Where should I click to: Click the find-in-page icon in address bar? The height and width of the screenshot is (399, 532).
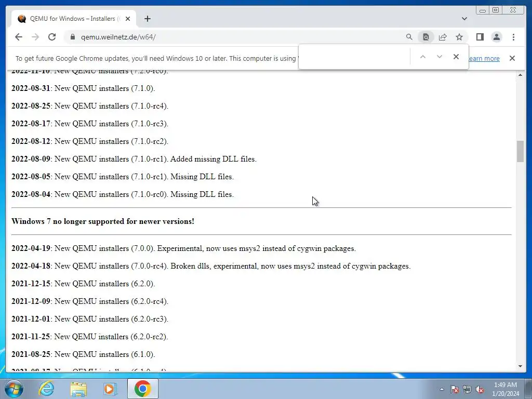[x=426, y=37]
